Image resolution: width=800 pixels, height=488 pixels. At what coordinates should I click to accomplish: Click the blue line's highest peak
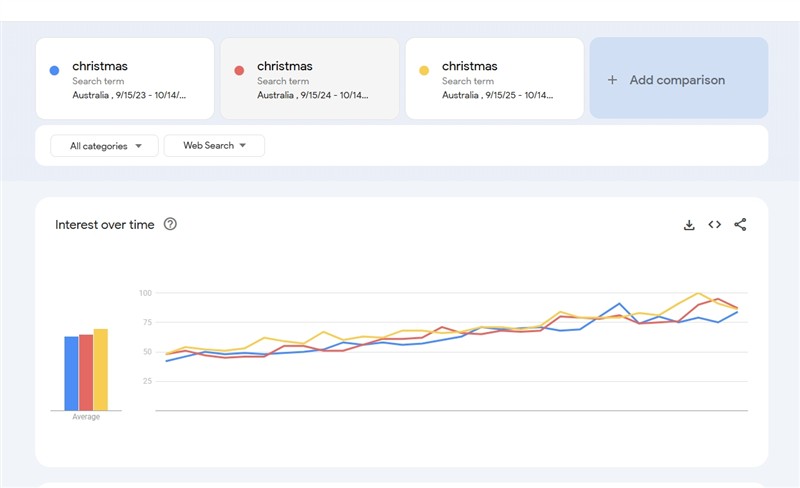click(620, 304)
